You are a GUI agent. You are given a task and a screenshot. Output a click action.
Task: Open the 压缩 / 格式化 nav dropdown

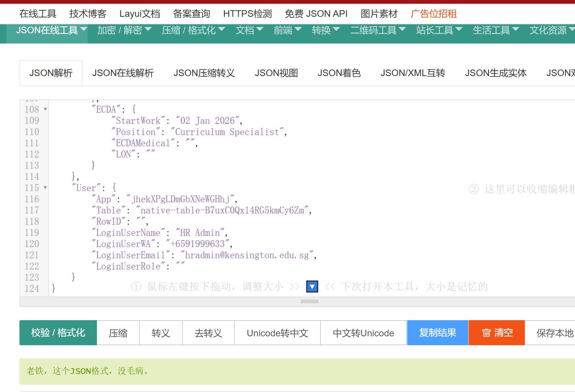click(x=193, y=30)
